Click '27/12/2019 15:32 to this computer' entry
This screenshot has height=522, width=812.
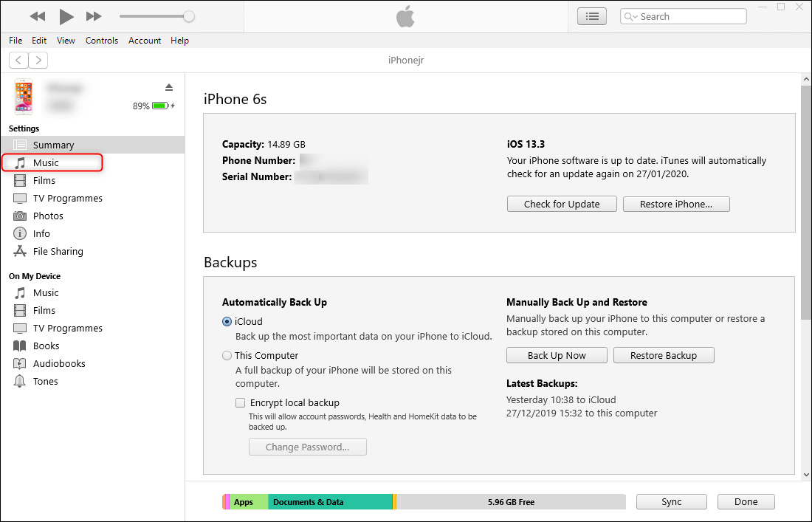pos(582,413)
